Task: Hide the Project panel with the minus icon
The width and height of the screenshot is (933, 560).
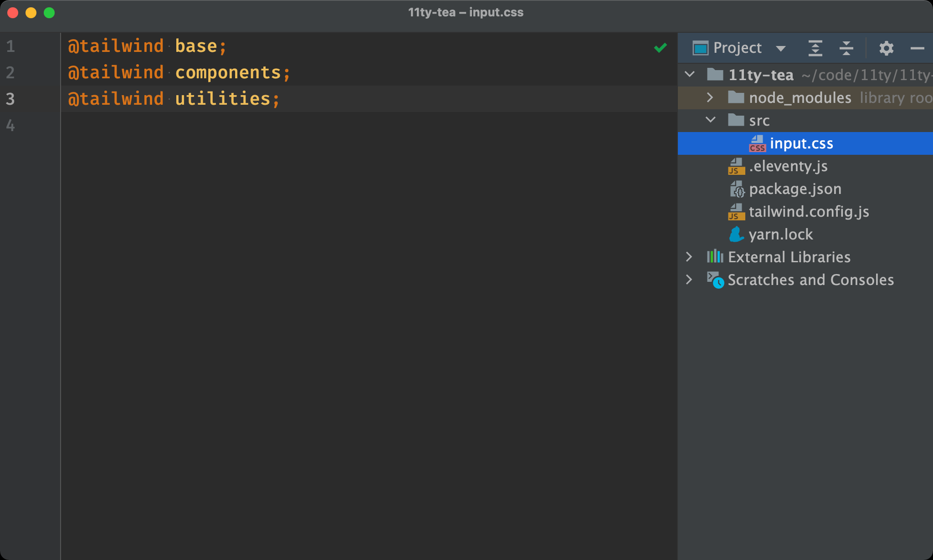Action: click(x=917, y=48)
